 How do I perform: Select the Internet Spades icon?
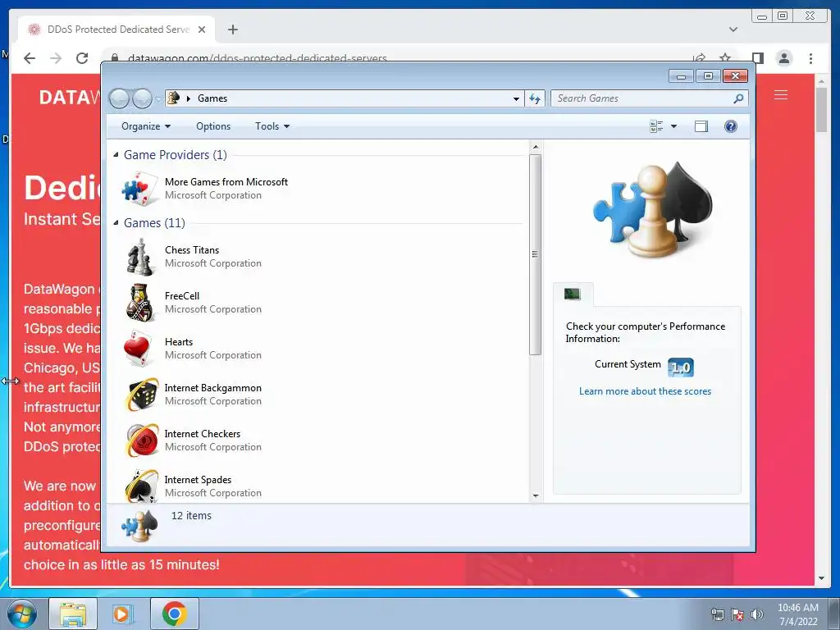(141, 486)
